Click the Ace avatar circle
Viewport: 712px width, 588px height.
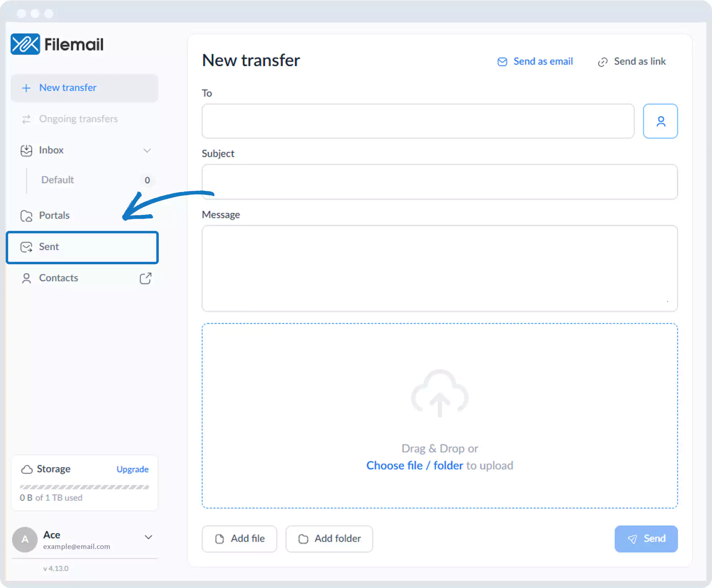point(25,539)
